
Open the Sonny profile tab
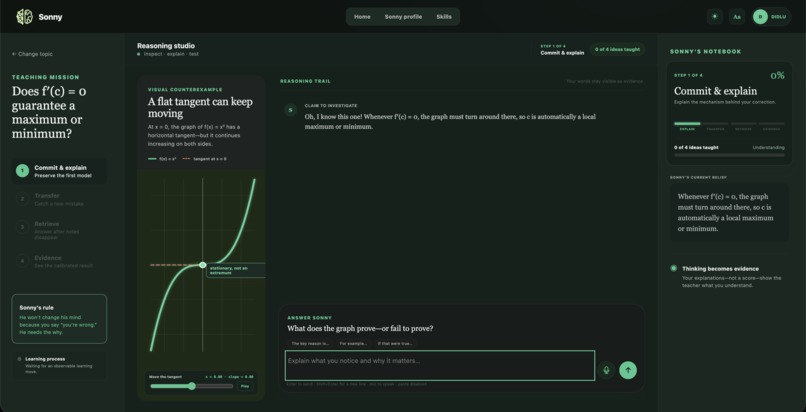tap(403, 17)
